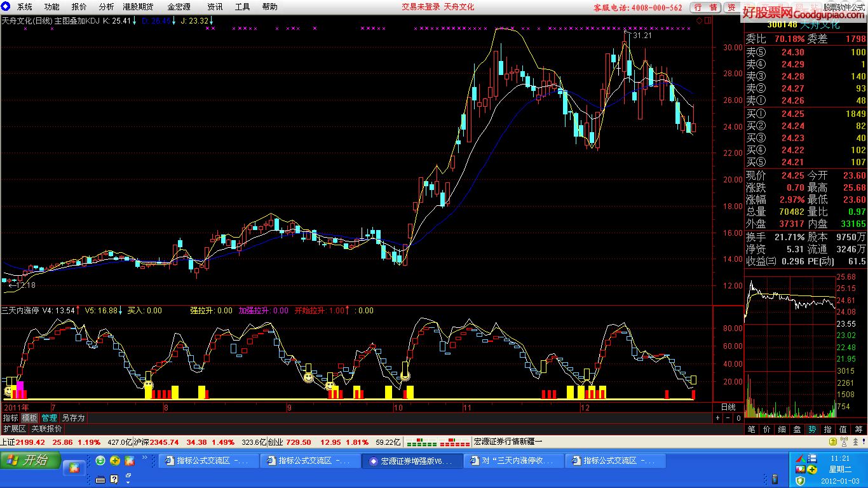The image size is (868, 488).
Task: Open the 功能 menu
Action: click(x=52, y=7)
